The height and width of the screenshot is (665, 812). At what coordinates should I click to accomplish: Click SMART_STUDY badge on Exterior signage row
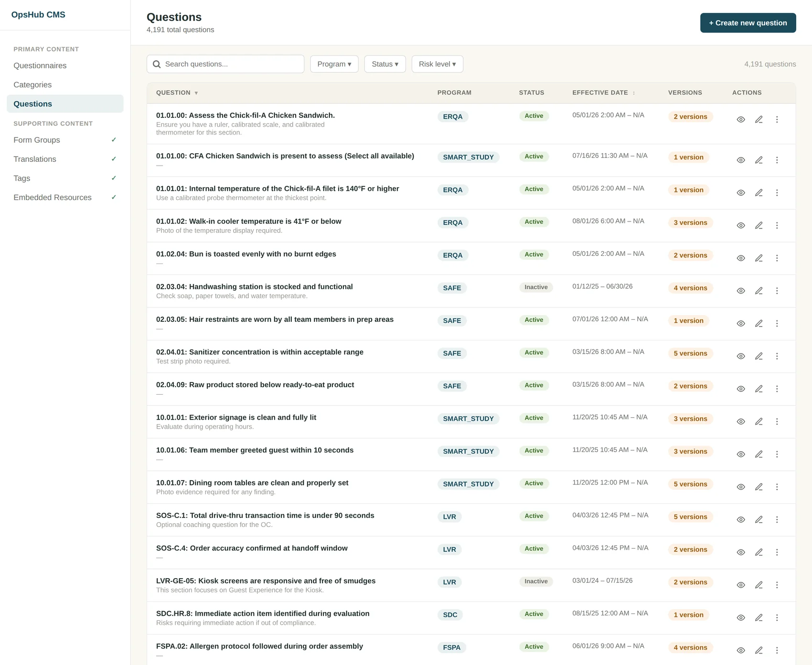pos(468,419)
